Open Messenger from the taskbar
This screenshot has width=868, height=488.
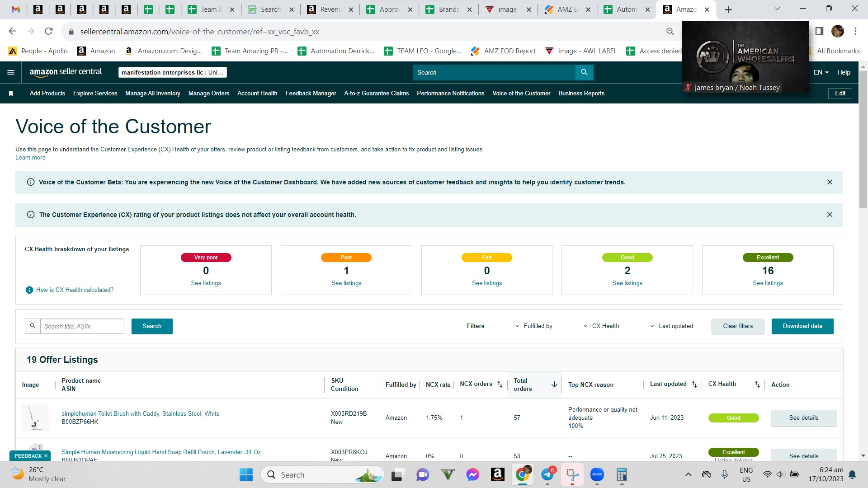click(473, 474)
